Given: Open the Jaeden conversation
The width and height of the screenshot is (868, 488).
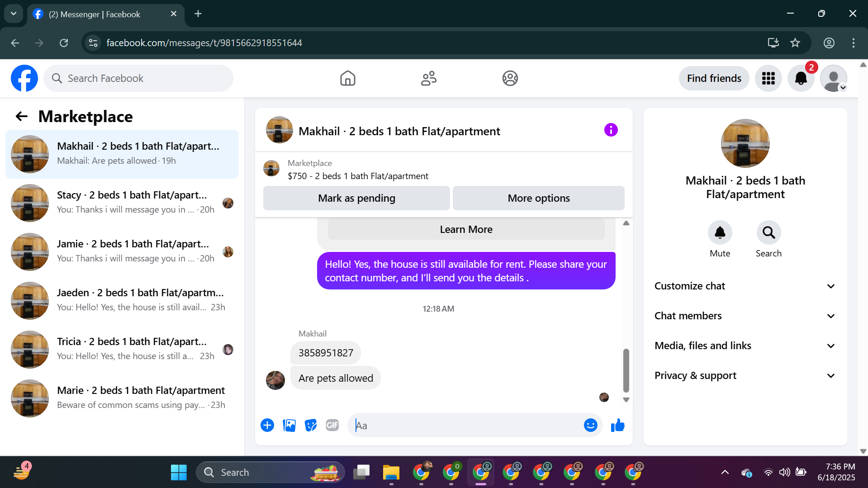Looking at the screenshot, I should click(x=122, y=301).
